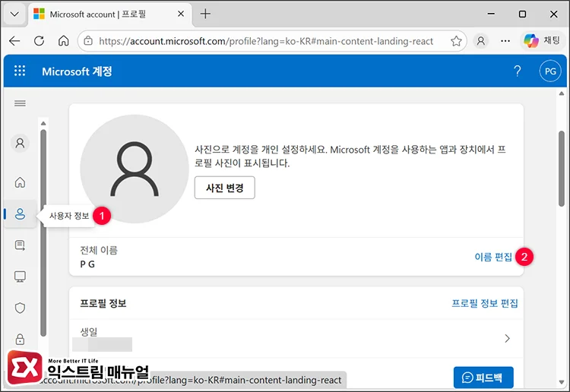Open browser settings and more menu

click(x=505, y=41)
